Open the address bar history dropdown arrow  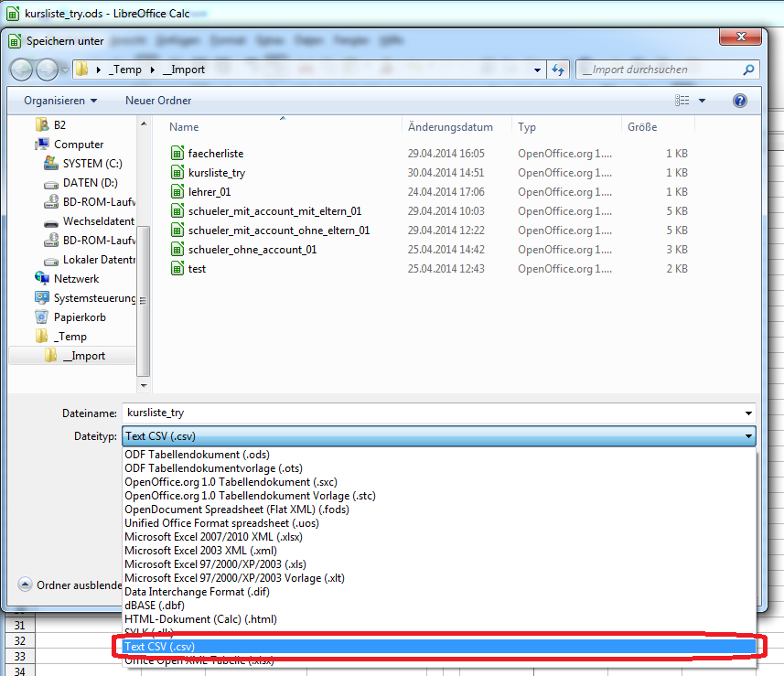pos(537,70)
